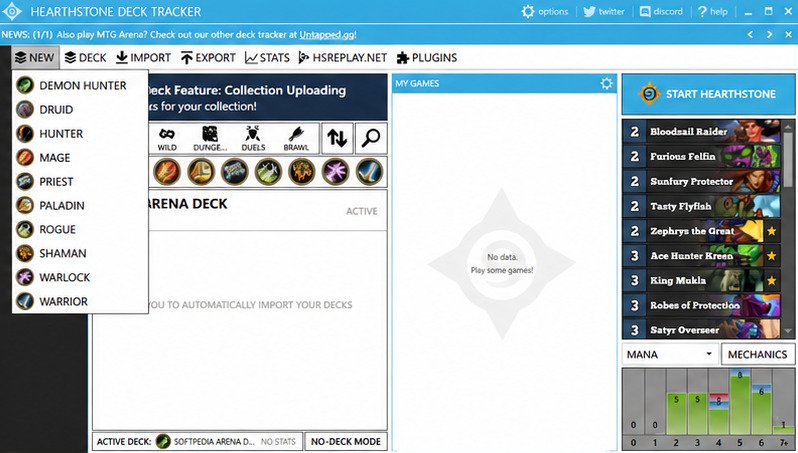This screenshot has width=798, height=453.
Task: Select Robes of Protection card
Action: 702,305
